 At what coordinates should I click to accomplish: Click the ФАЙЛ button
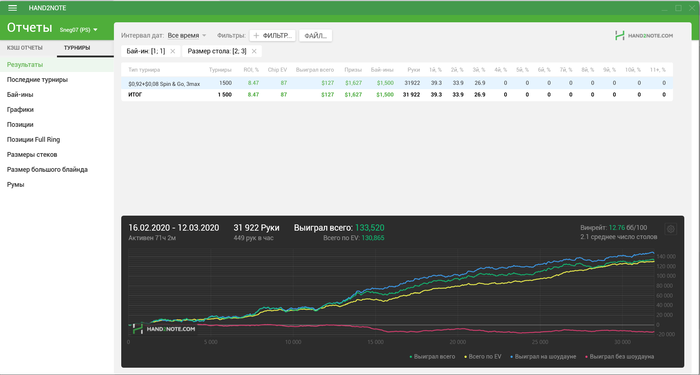click(315, 36)
